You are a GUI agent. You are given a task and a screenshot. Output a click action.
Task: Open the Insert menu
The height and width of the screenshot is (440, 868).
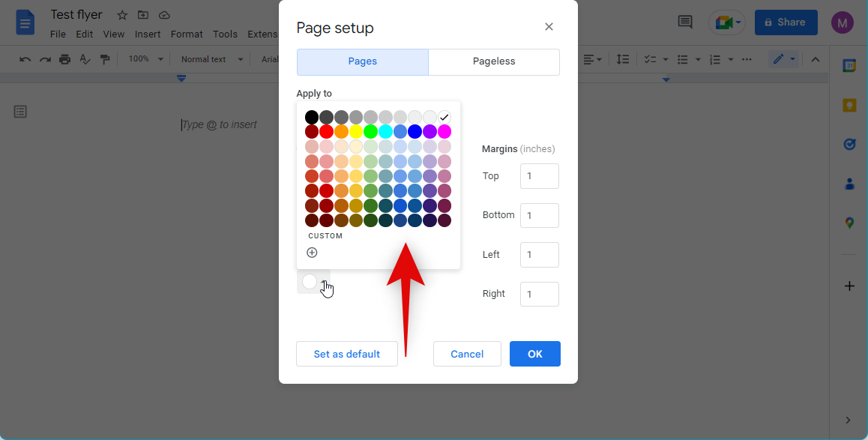pyautogui.click(x=147, y=34)
